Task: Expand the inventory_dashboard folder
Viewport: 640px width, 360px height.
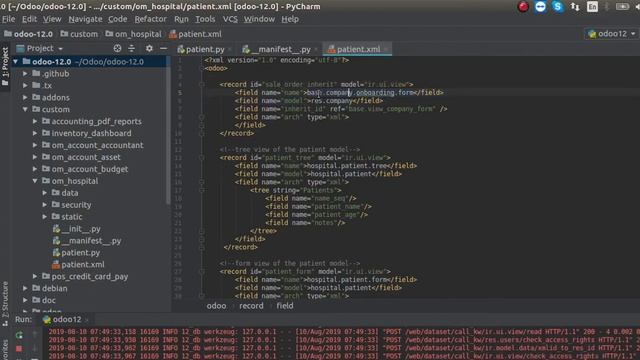Action: point(35,133)
